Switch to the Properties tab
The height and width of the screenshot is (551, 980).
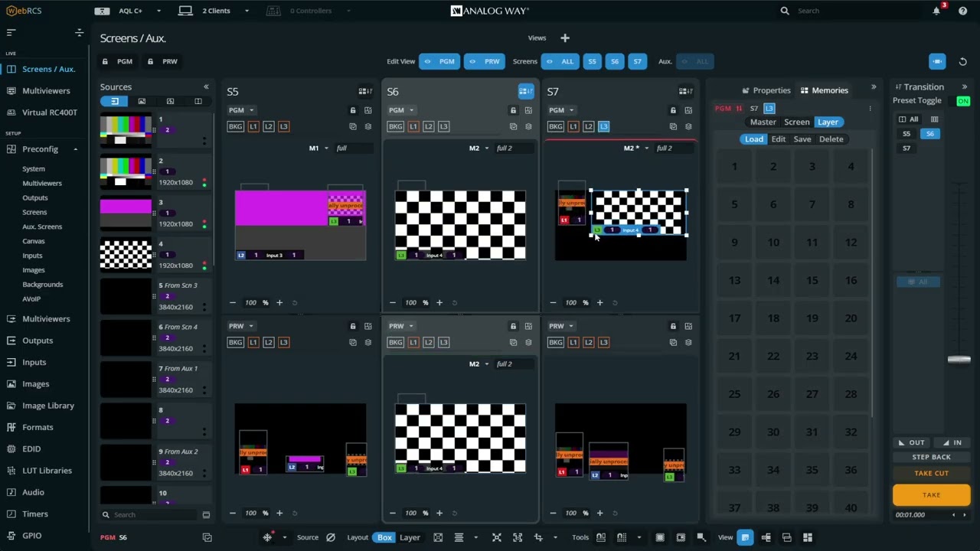click(766, 90)
